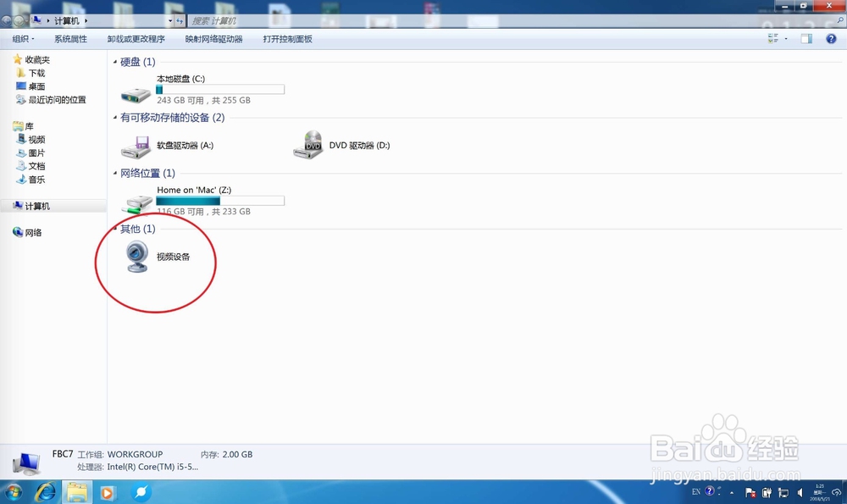Collapse the 有可移动存储的设备 (2) group
The width and height of the screenshot is (847, 504).
point(115,118)
